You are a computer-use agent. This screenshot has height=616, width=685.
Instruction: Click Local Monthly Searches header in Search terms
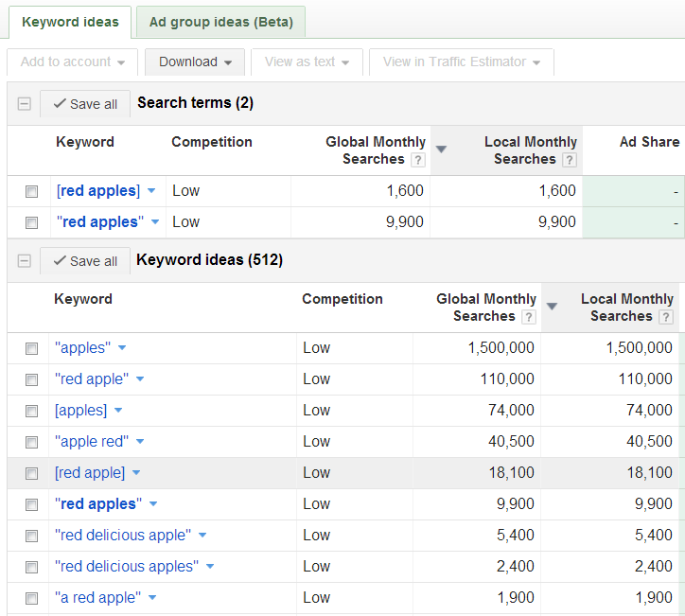click(x=531, y=150)
